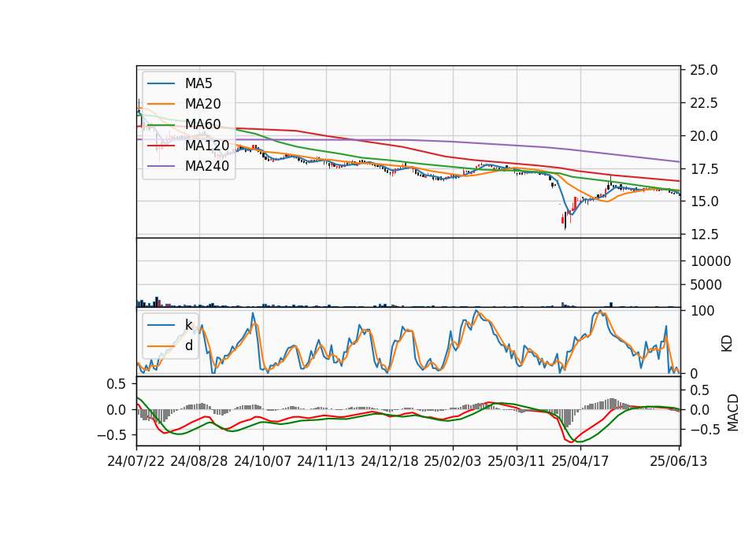The height and width of the screenshot is (543, 756).
Task: Click the 24/11/13 date label
Action: point(326,461)
